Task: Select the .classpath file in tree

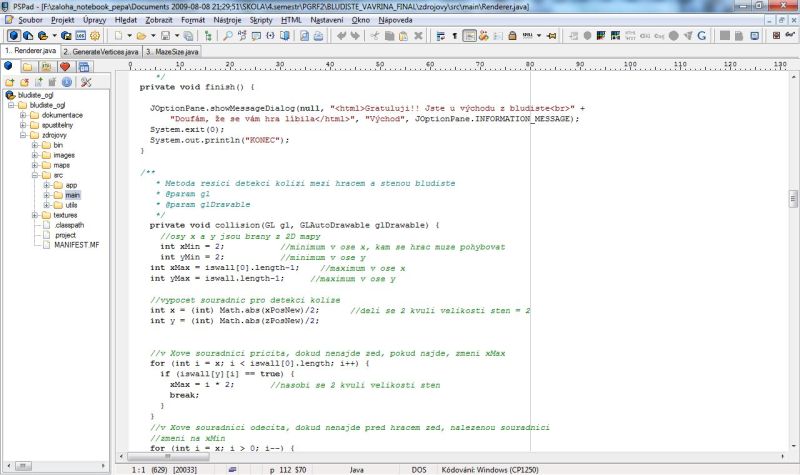Action: [69, 225]
